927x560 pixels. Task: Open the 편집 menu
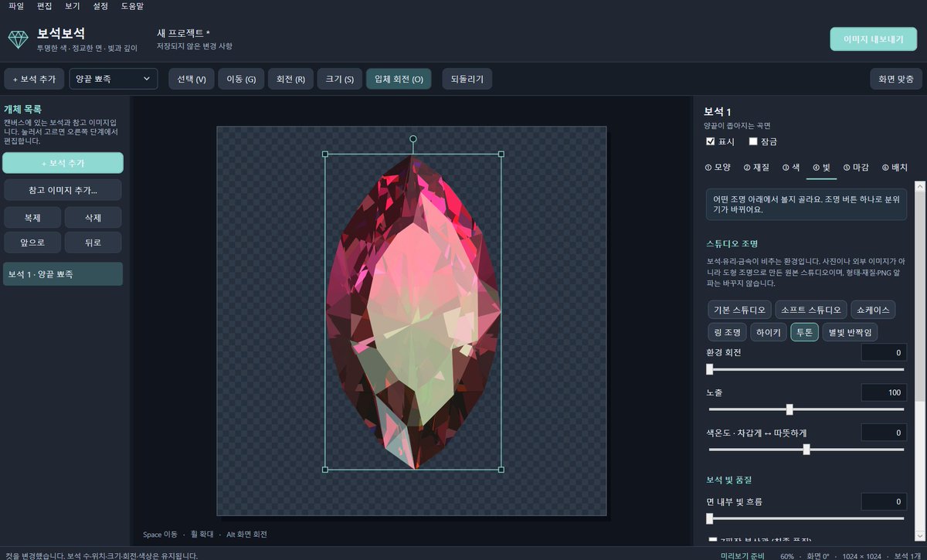click(45, 6)
